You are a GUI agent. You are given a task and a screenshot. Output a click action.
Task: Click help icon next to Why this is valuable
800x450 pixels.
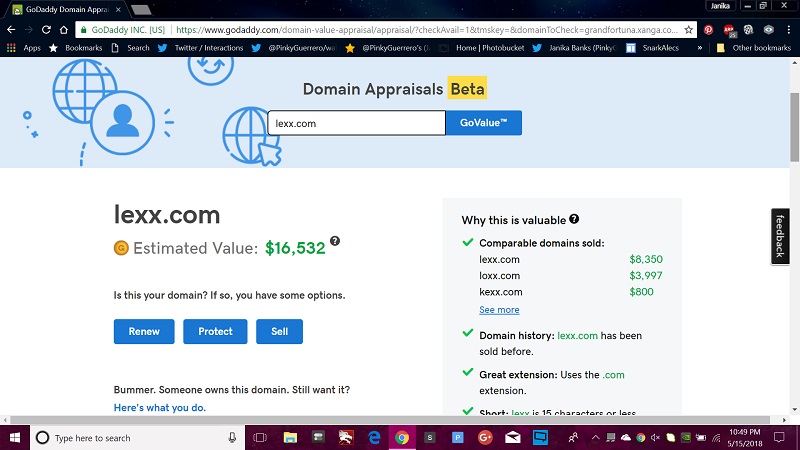(574, 219)
